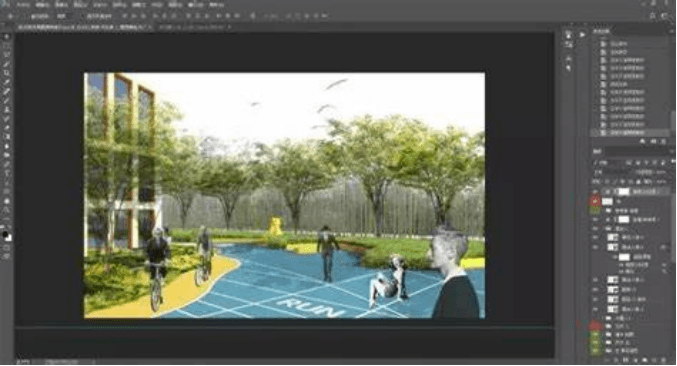Select the Eyedropper tool
This screenshot has height=366, width=677.
point(6,82)
